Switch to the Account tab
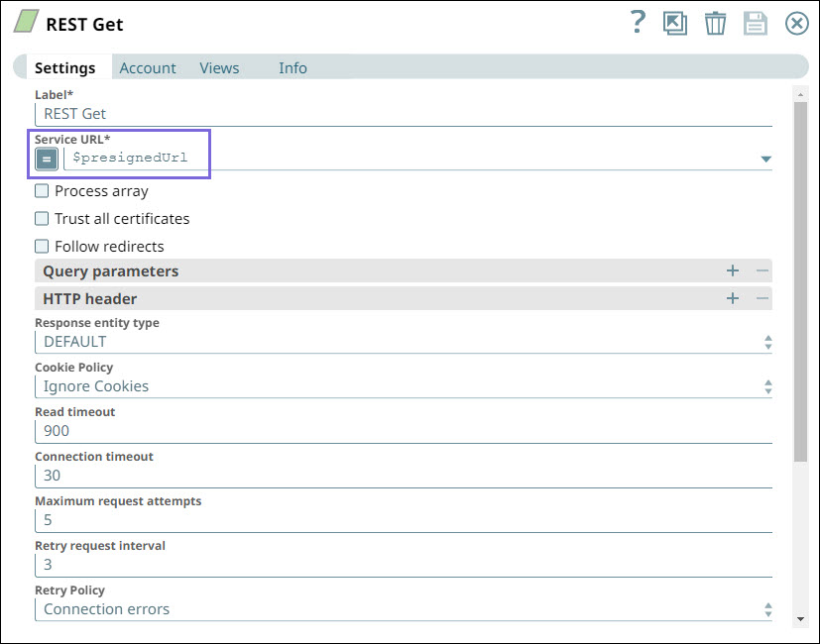Screen dimensions: 820x644 [148, 68]
